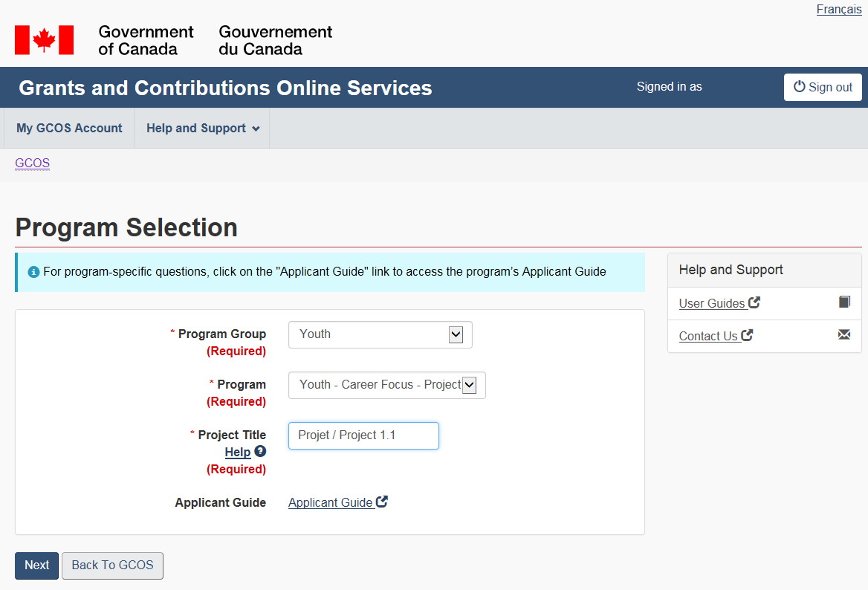Screen dimensions: 868x590
Task: Open the Program Group dropdown
Action: tap(380, 334)
